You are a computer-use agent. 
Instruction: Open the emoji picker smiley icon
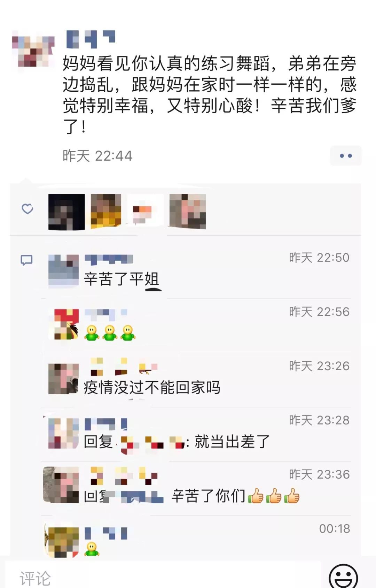tap(343, 576)
